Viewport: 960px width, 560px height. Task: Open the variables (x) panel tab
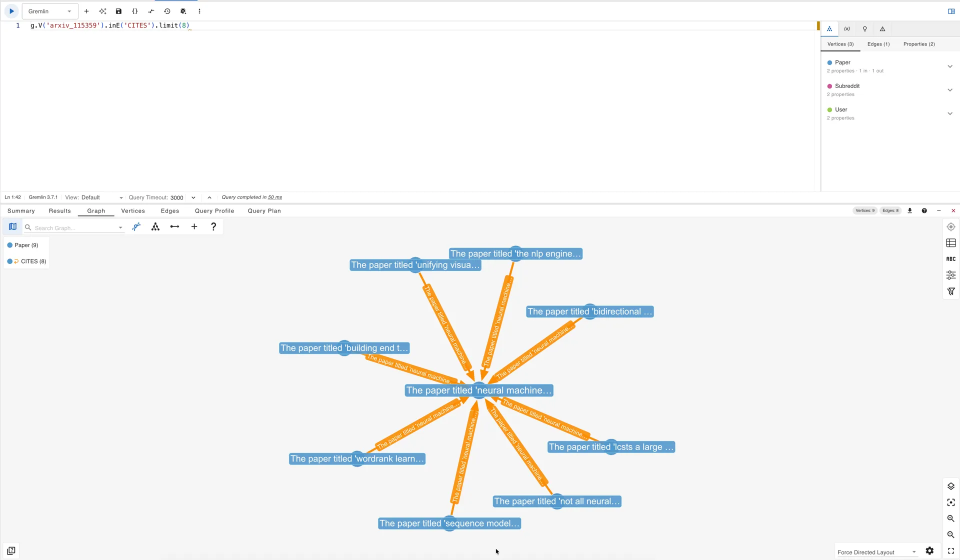847,29
